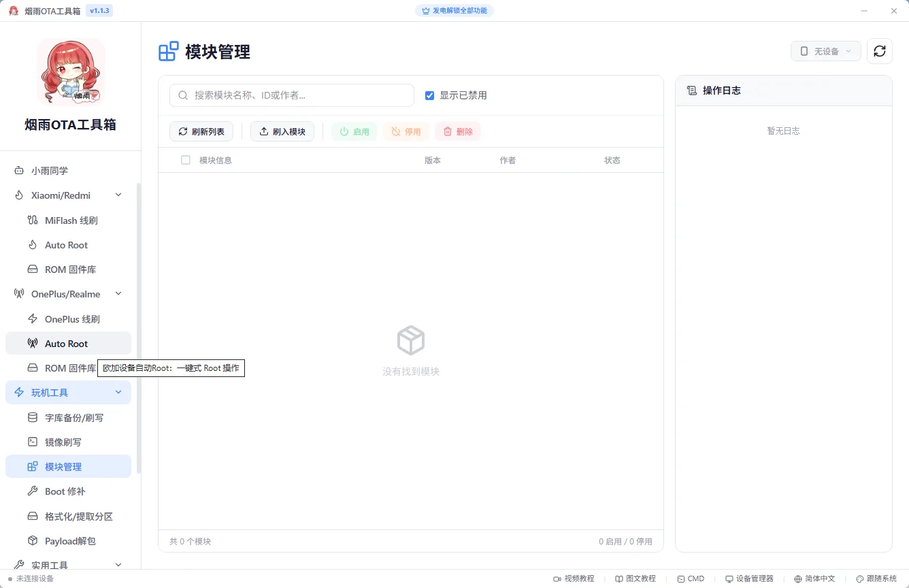The image size is (909, 588).
Task: Open 图文教程 from the status bar
Action: point(635,578)
